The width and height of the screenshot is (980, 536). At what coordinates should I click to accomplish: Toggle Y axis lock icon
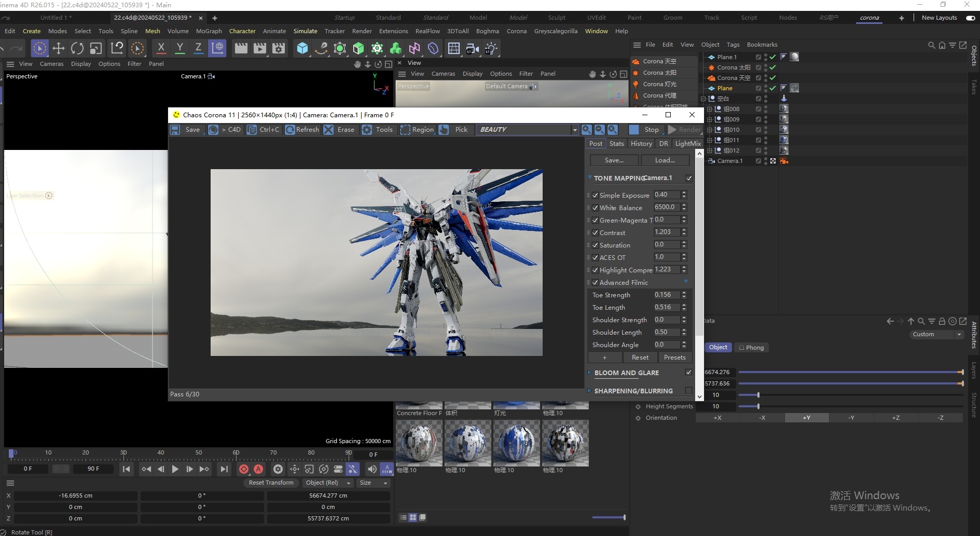[x=180, y=48]
